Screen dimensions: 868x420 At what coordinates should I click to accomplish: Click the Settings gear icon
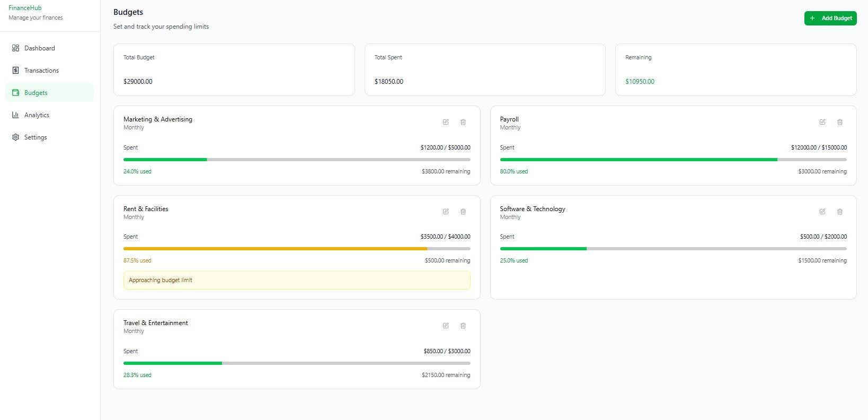click(15, 137)
